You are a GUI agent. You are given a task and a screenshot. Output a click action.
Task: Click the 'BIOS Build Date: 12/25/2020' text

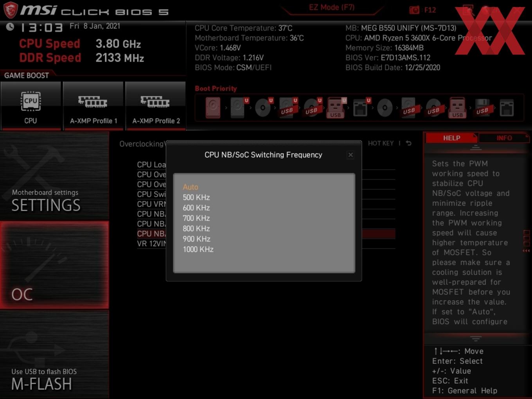[x=393, y=67]
